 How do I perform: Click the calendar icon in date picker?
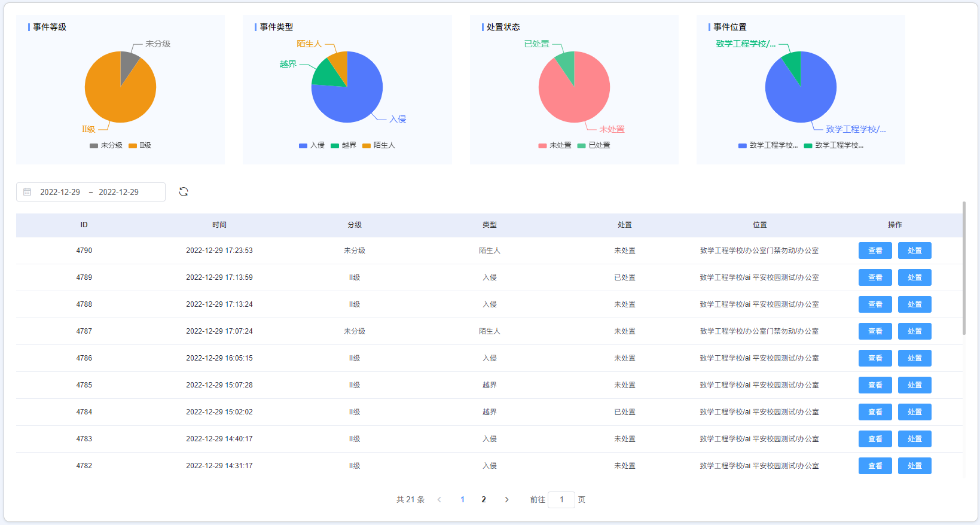pyautogui.click(x=27, y=192)
